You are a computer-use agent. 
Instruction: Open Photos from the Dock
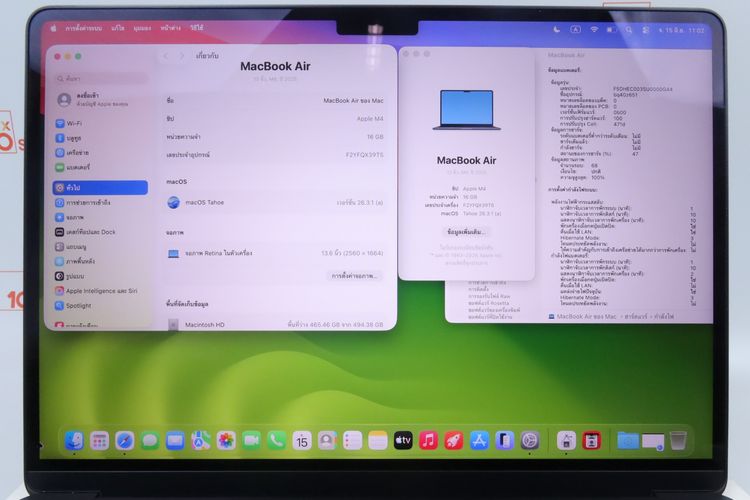coord(226,441)
